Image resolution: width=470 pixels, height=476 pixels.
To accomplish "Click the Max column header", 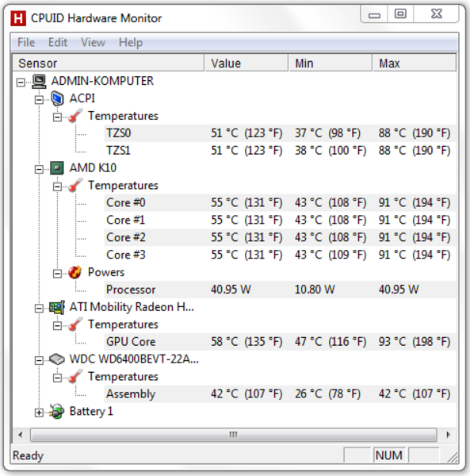I will click(415, 63).
